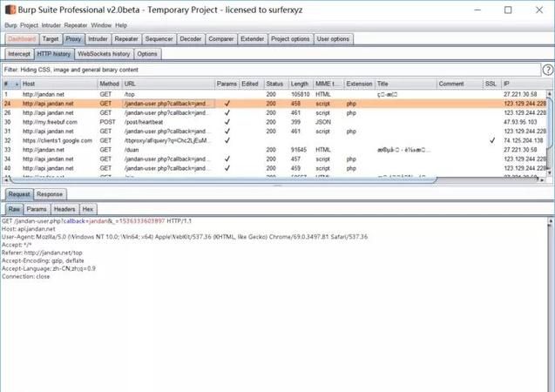Open the filter help question mark
Screen dimensions: 555x392
(548, 70)
